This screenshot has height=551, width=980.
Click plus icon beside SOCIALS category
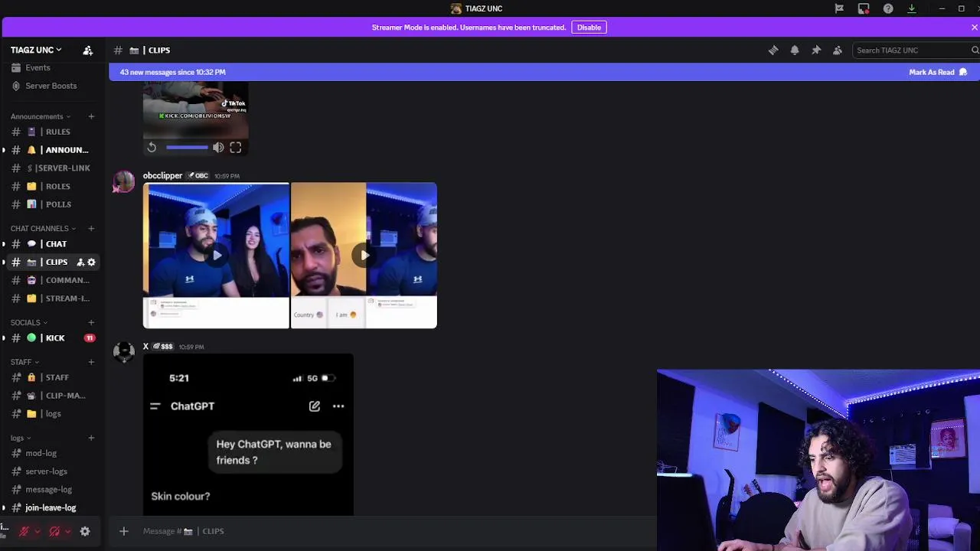(x=91, y=322)
